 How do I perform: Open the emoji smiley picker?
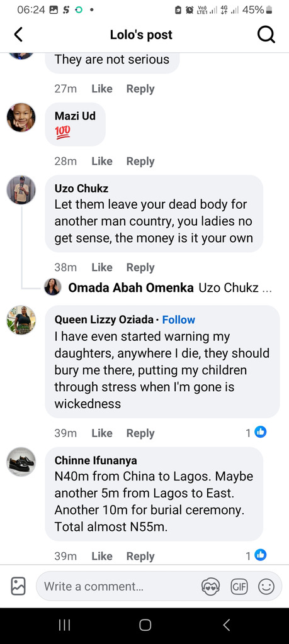tap(266, 586)
